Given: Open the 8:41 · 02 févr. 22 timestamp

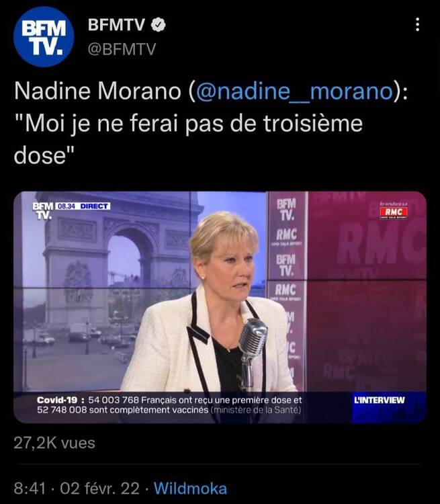Looking at the screenshot, I should point(77,489).
